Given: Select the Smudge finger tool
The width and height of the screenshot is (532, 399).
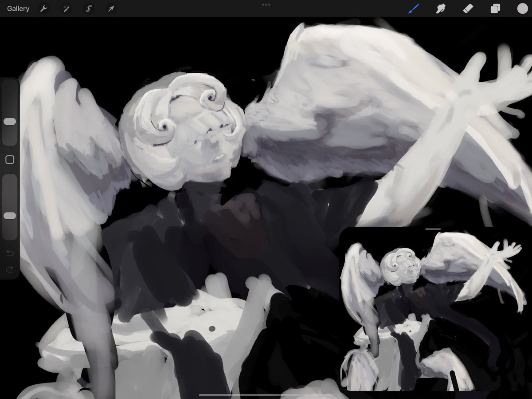Looking at the screenshot, I should pos(441,8).
